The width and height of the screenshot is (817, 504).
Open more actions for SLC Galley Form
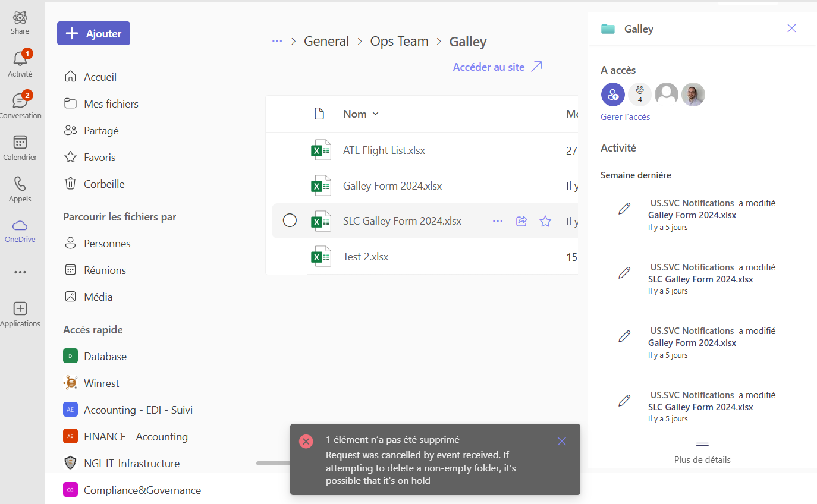[498, 222]
